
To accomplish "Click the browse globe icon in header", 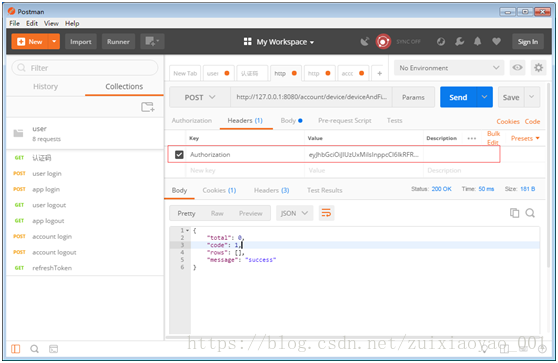I will pos(441,42).
